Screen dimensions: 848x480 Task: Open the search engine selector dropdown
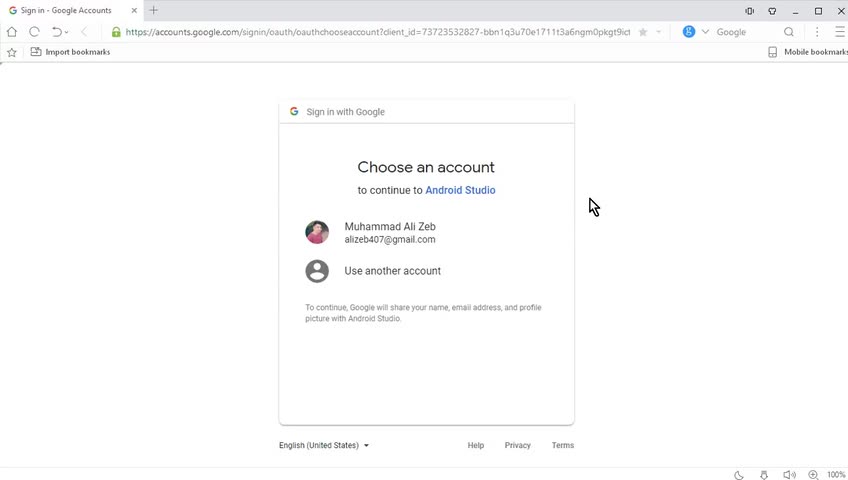705,32
